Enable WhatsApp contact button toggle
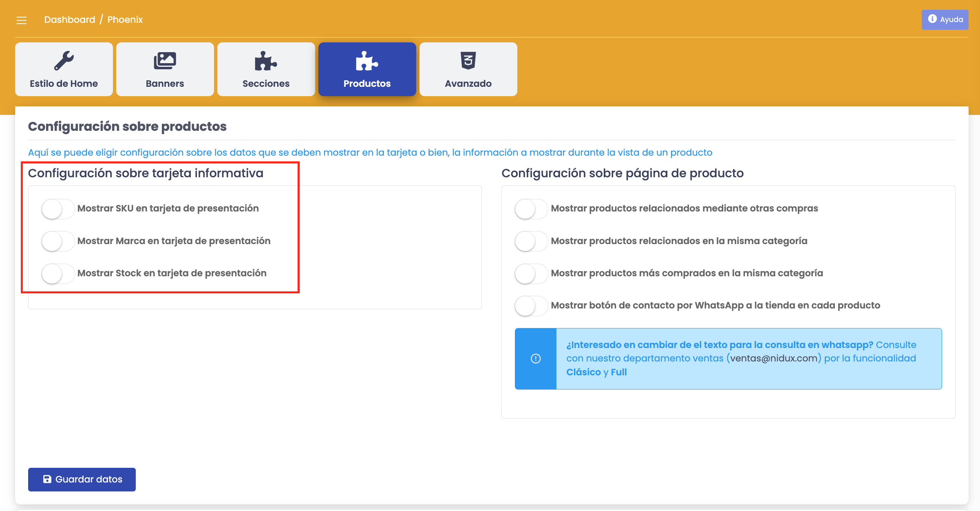The image size is (980, 511). pos(531,306)
